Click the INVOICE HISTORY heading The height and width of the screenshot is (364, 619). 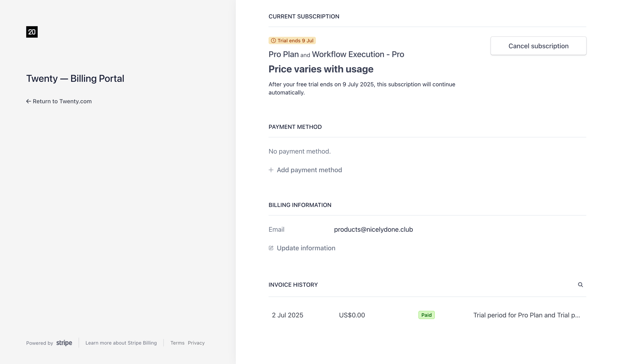[293, 285]
